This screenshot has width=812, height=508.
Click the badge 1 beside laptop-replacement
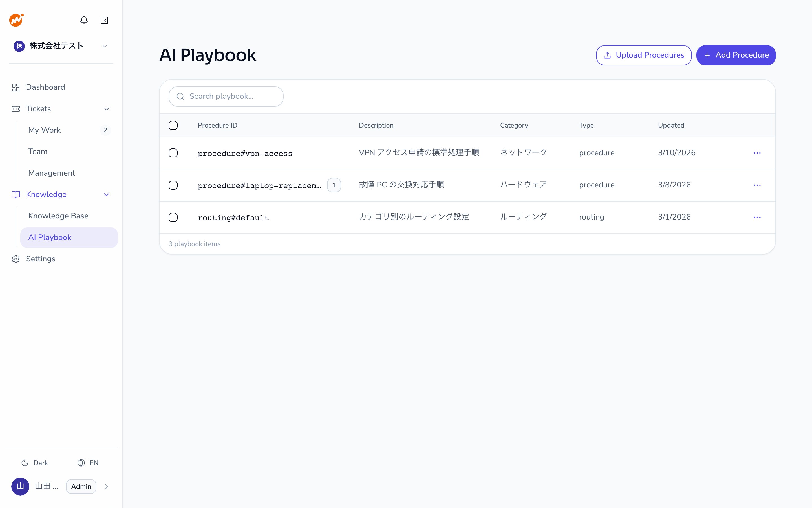[x=334, y=185]
